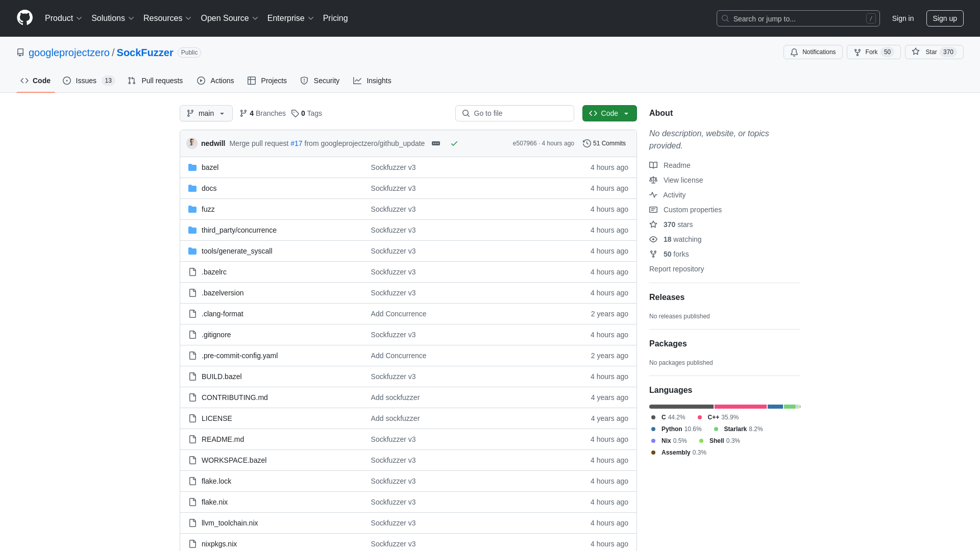
Task: Click the Actions play button icon
Action: pos(201,81)
